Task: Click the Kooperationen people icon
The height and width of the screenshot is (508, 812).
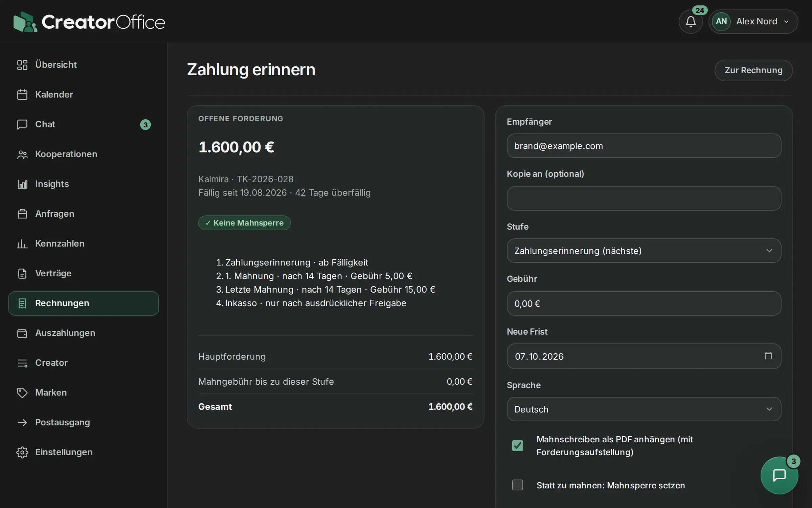Action: pyautogui.click(x=22, y=154)
